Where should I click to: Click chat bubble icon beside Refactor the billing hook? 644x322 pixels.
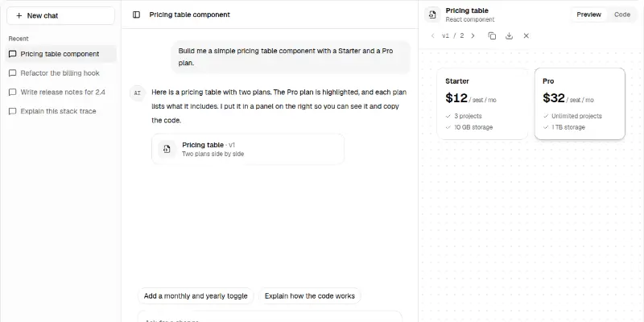pos(13,73)
